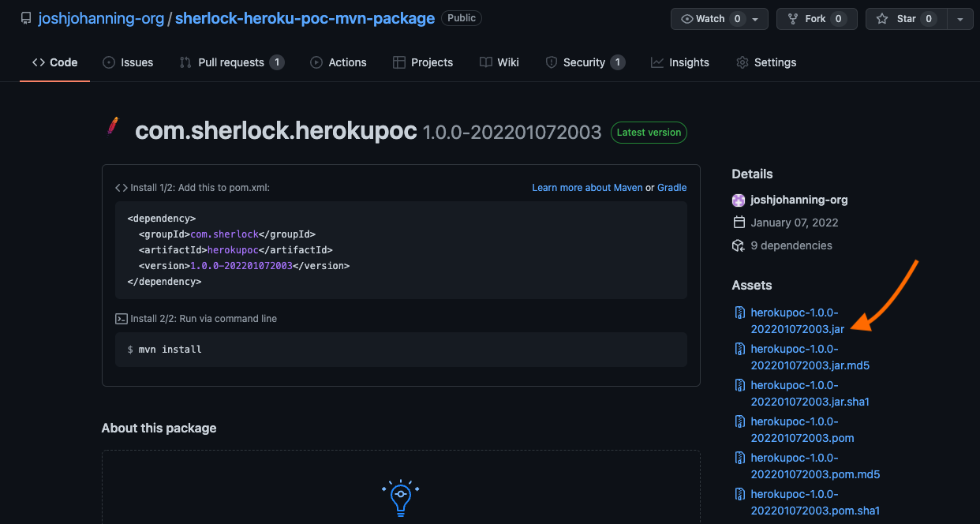
Task: Click the lightbulb icon under About this package
Action: coord(400,497)
